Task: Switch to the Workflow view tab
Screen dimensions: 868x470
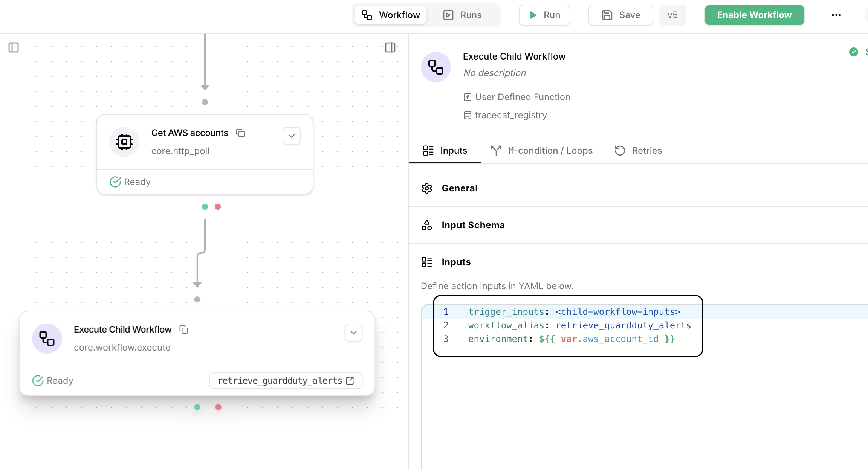Action: pyautogui.click(x=391, y=15)
